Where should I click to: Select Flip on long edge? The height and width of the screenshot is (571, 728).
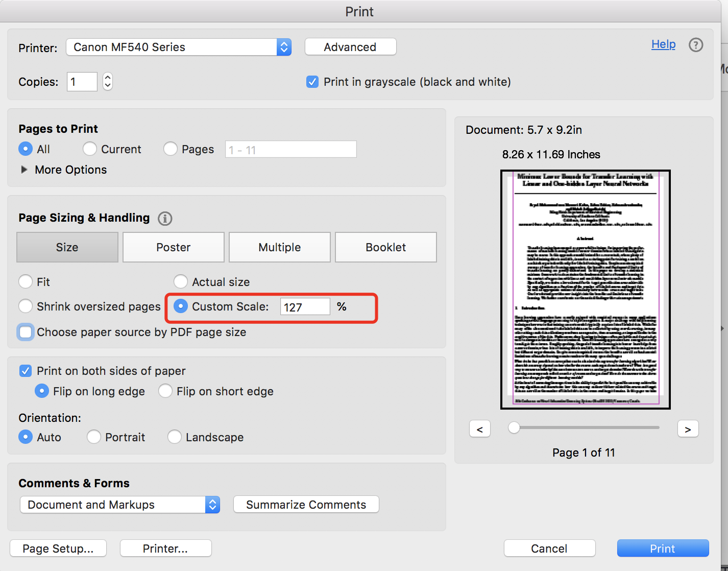(x=42, y=391)
